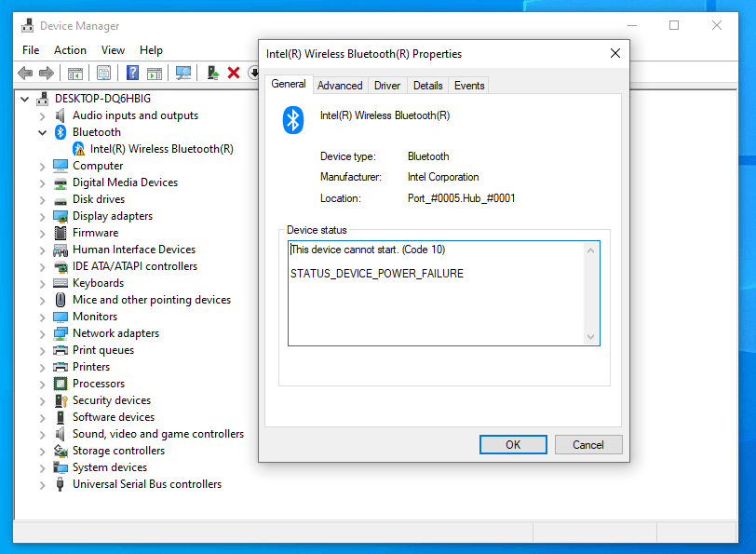The image size is (756, 554).
Task: Toggle the Show/Hide Console Tree icon
Action: (x=74, y=73)
